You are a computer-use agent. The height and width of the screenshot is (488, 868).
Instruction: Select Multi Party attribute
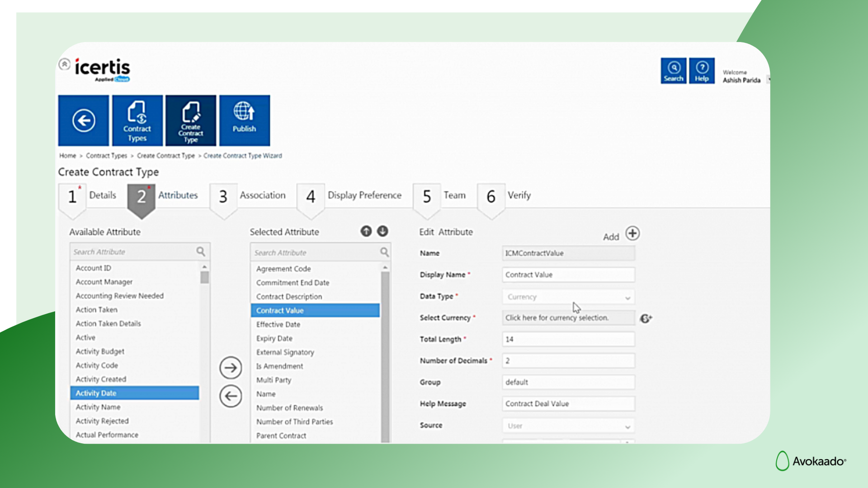point(316,380)
